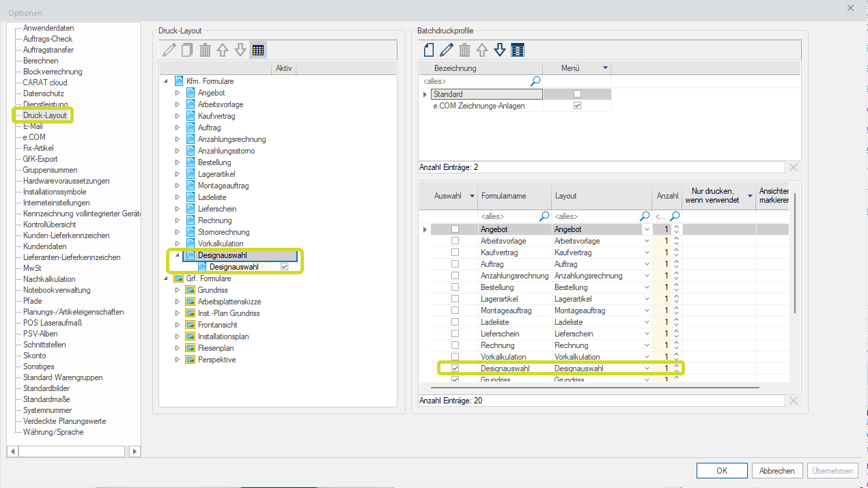The height and width of the screenshot is (488, 868).
Task: Click grid view icon in Druck-Layout toolbar
Action: [258, 50]
